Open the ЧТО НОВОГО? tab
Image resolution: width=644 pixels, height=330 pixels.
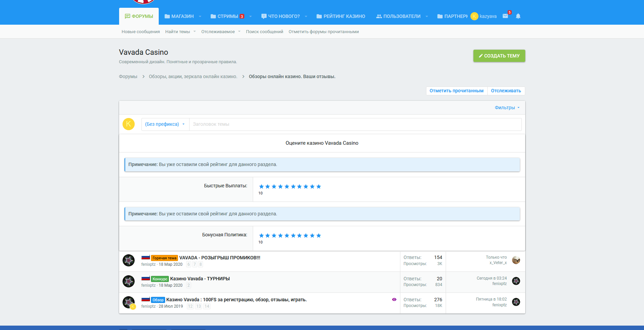281,16
